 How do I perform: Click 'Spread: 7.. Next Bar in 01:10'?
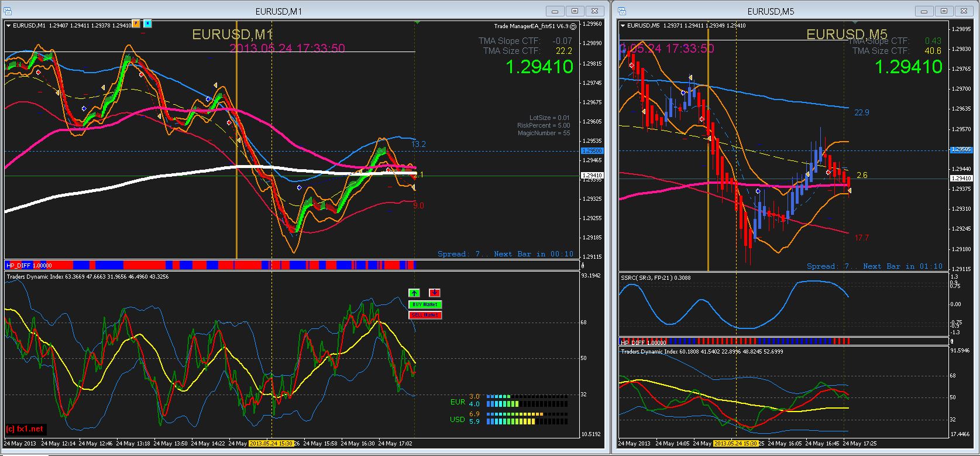coord(875,266)
